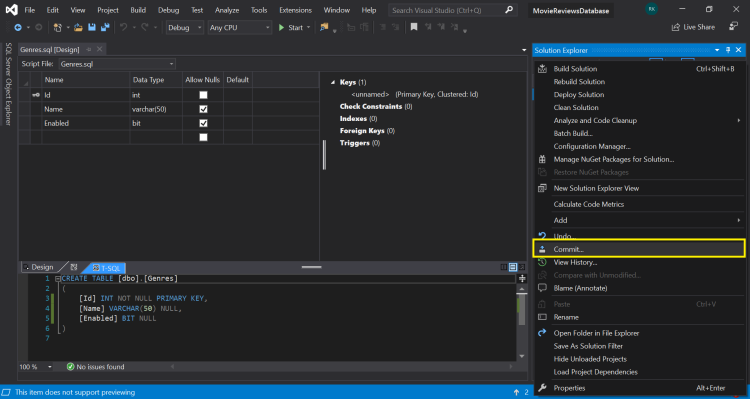The image size is (750, 399).
Task: Open the Debug configuration dropdown
Action: pos(185,28)
